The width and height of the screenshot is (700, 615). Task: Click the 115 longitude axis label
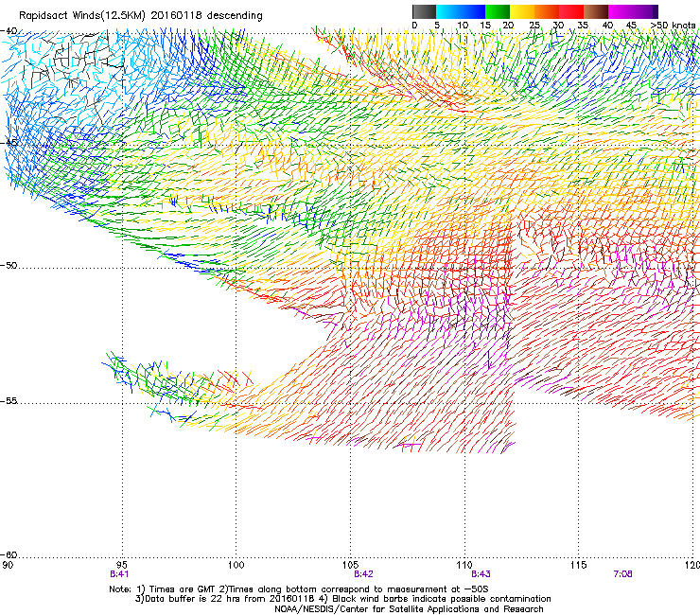pos(579,565)
